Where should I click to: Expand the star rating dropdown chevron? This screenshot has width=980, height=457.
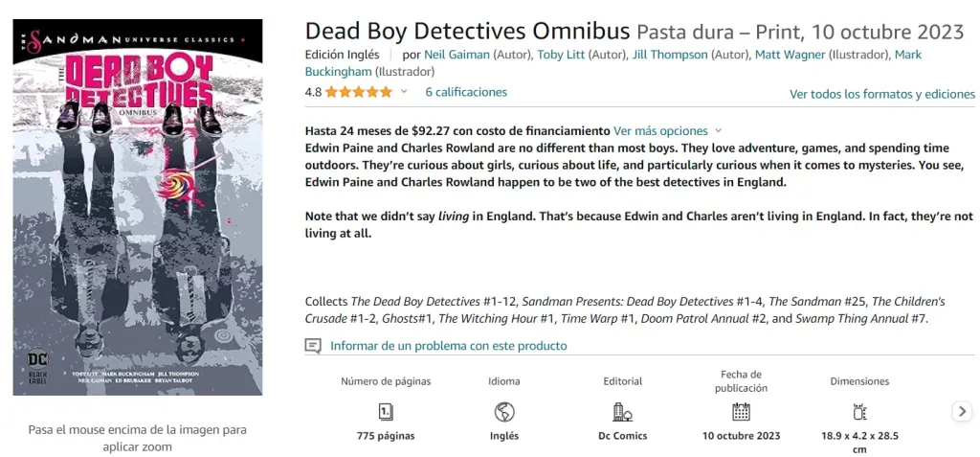404,93
